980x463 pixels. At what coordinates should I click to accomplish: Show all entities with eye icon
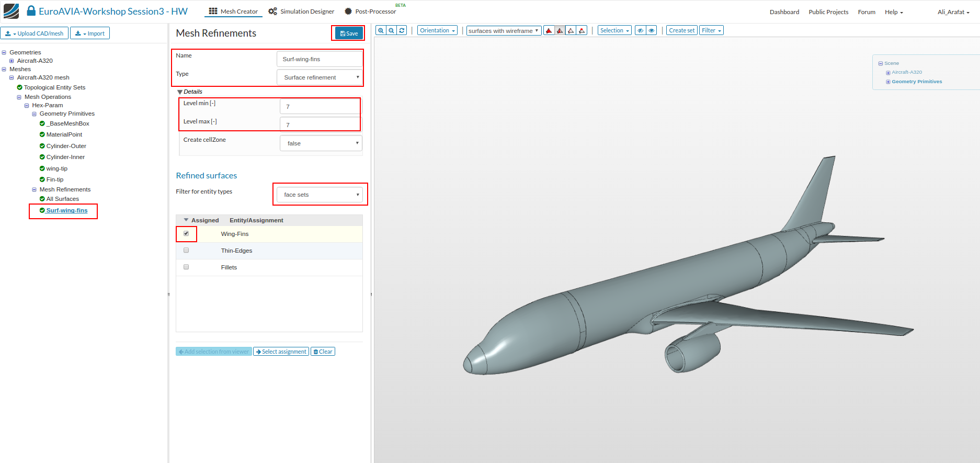pos(652,30)
